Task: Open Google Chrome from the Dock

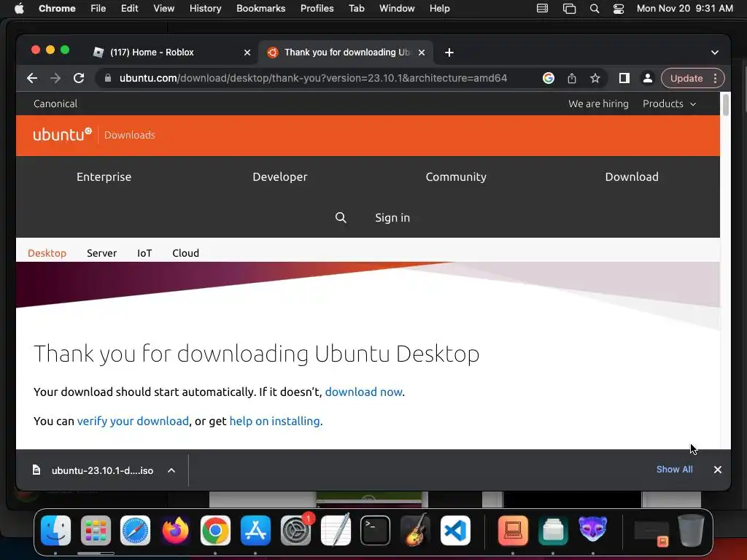Action: coord(215,530)
